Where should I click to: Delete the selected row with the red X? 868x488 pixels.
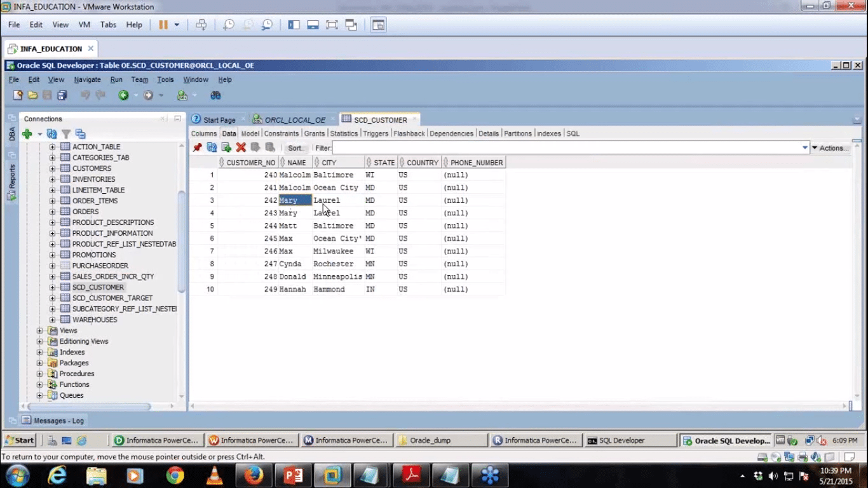[240, 147]
